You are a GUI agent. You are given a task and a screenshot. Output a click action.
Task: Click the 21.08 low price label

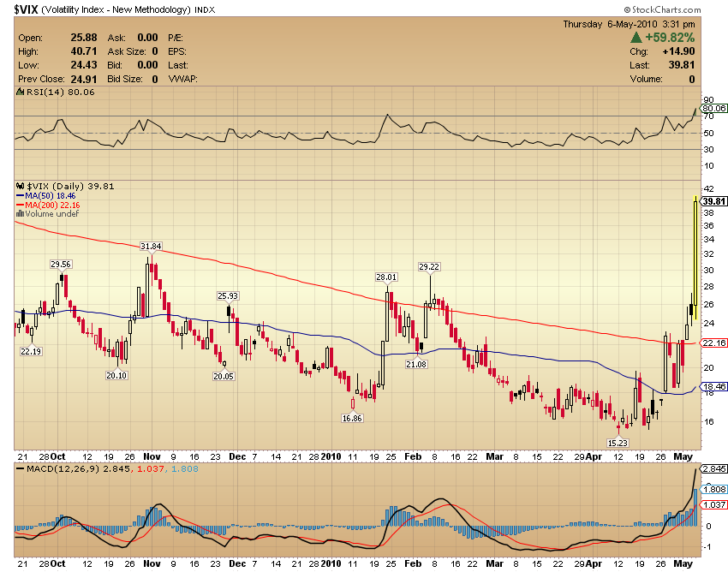click(x=416, y=364)
